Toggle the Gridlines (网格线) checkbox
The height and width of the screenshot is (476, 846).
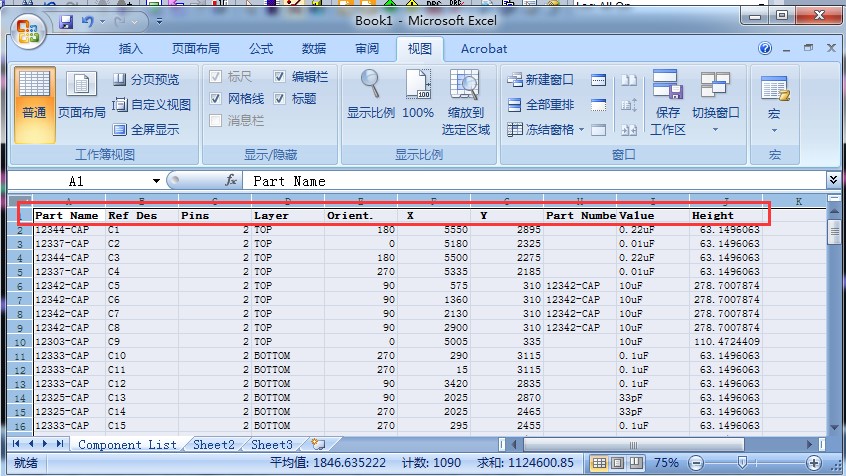pos(215,99)
